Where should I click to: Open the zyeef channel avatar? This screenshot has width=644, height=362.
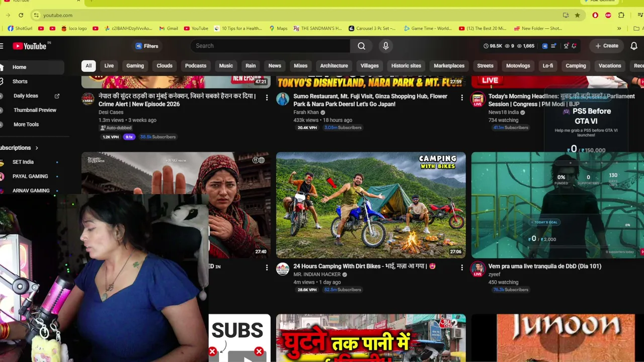[477, 269]
